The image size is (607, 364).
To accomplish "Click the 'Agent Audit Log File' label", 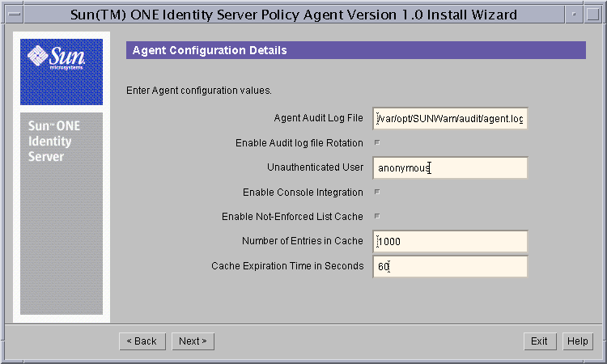I will tap(319, 118).
